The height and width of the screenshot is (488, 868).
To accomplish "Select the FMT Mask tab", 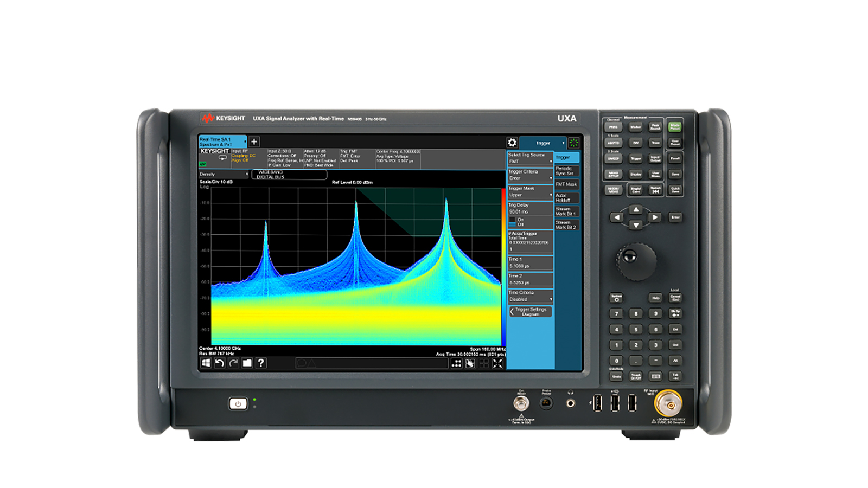I will pyautogui.click(x=567, y=184).
